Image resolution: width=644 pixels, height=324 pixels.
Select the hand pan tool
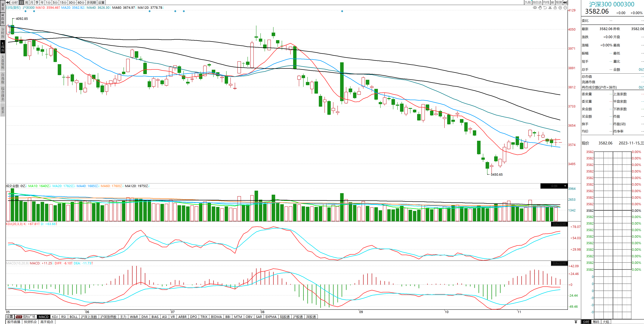coord(540,8)
